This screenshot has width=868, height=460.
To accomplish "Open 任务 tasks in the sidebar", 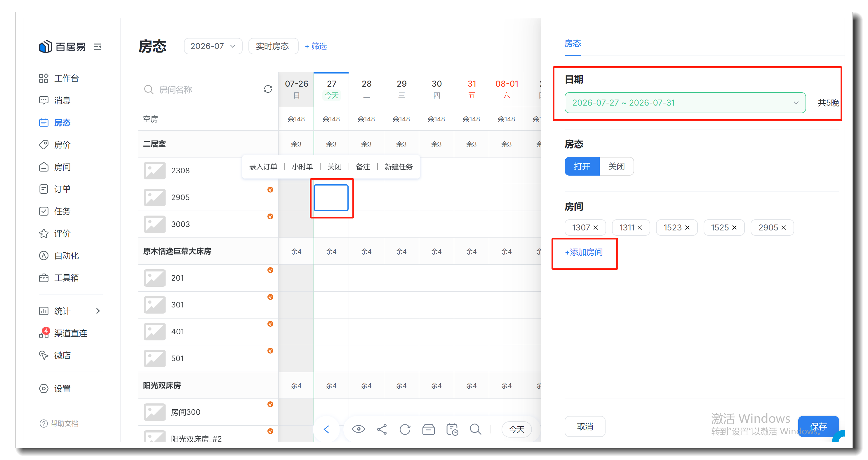I will click(x=55, y=211).
